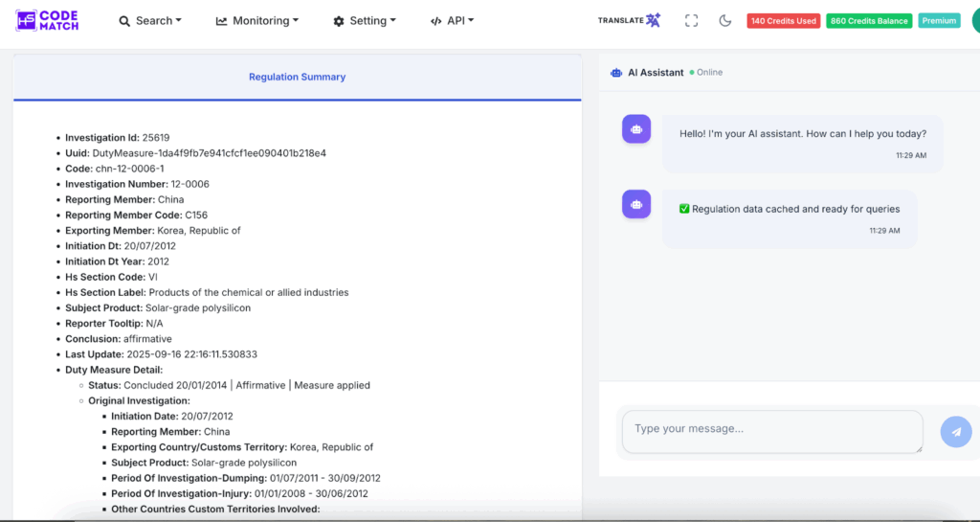
Task: Click the robot icon beside AI Assistant title
Action: point(617,73)
